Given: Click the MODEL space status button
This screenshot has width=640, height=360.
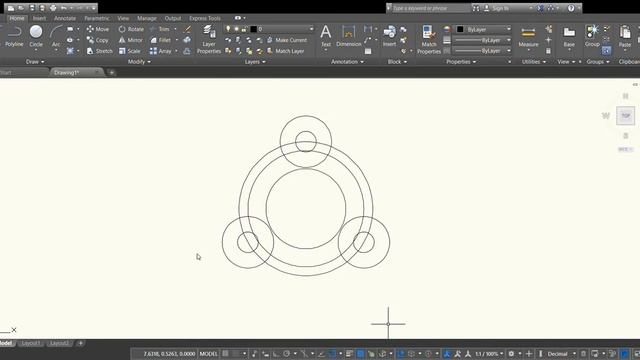Looking at the screenshot, I should point(209,353).
